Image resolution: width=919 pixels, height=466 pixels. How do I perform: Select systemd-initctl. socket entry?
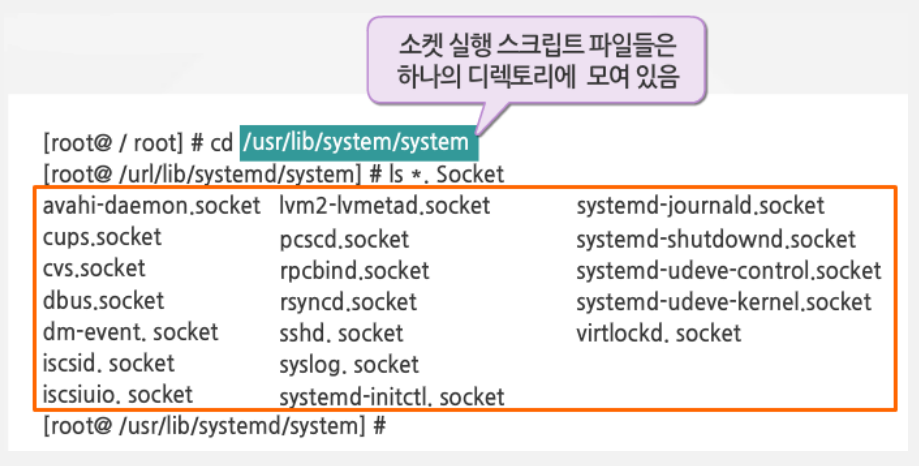coord(392,397)
